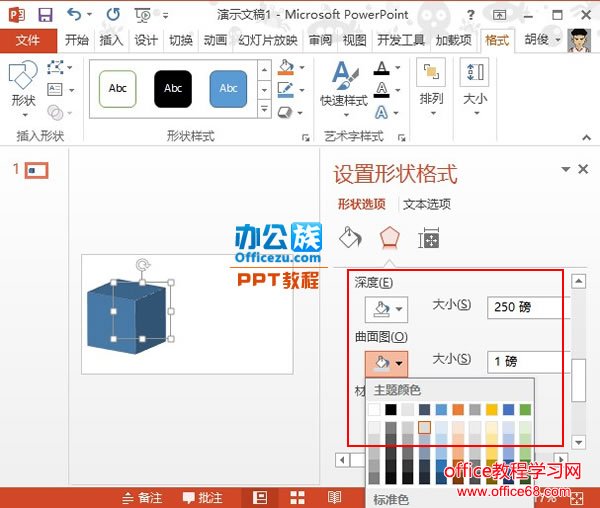Viewport: 600px width, 508px height.
Task: Click the rotate handle above the cube
Action: [x=142, y=265]
